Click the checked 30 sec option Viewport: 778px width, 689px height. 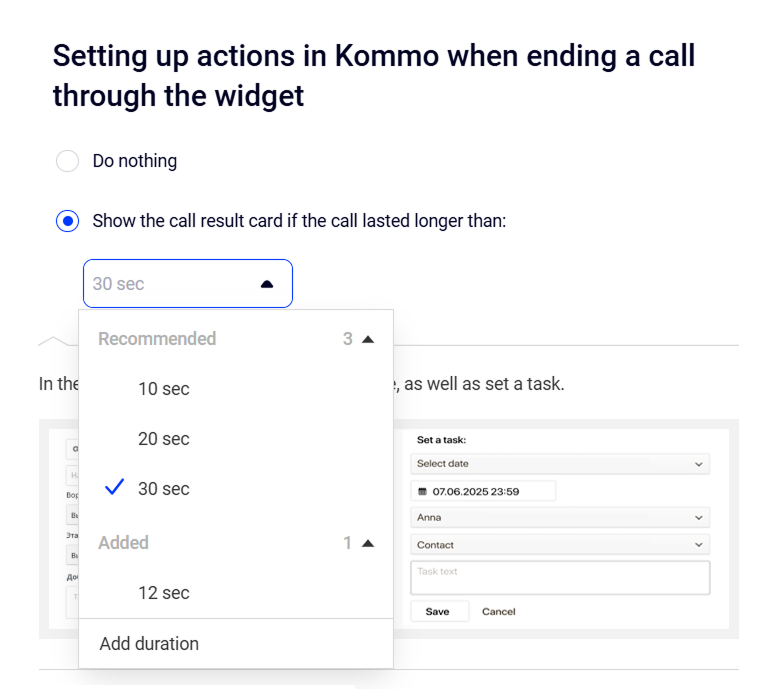(164, 489)
